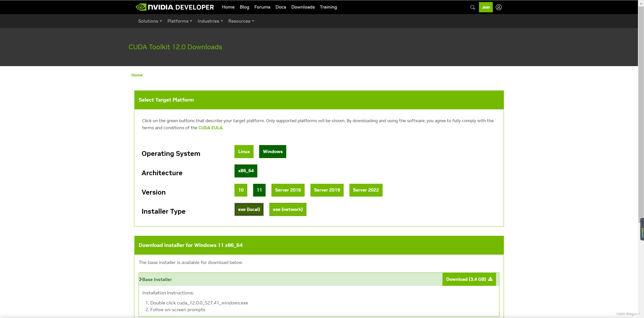The height and width of the screenshot is (318, 644).
Task: Choose the Server 2022 version
Action: 366,190
